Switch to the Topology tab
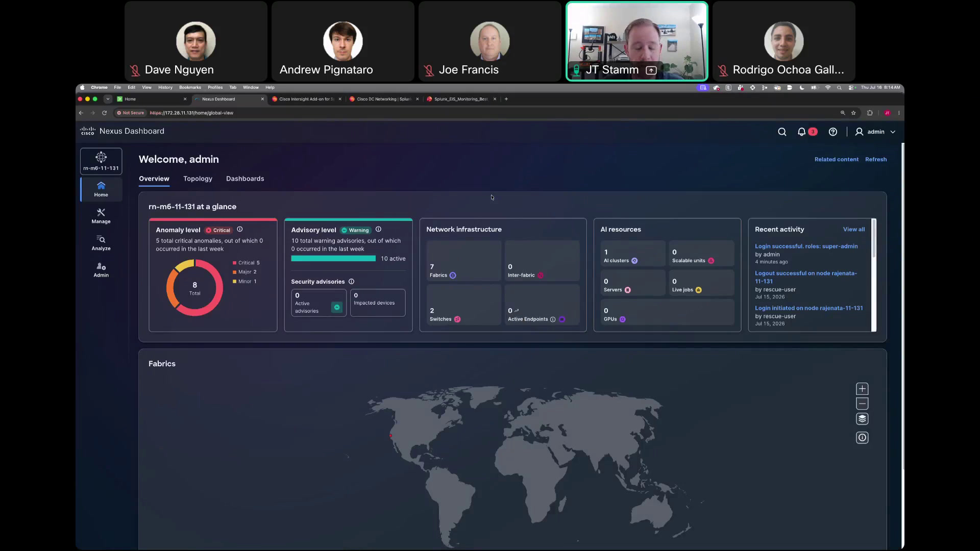This screenshot has height=551, width=980. 198,179
